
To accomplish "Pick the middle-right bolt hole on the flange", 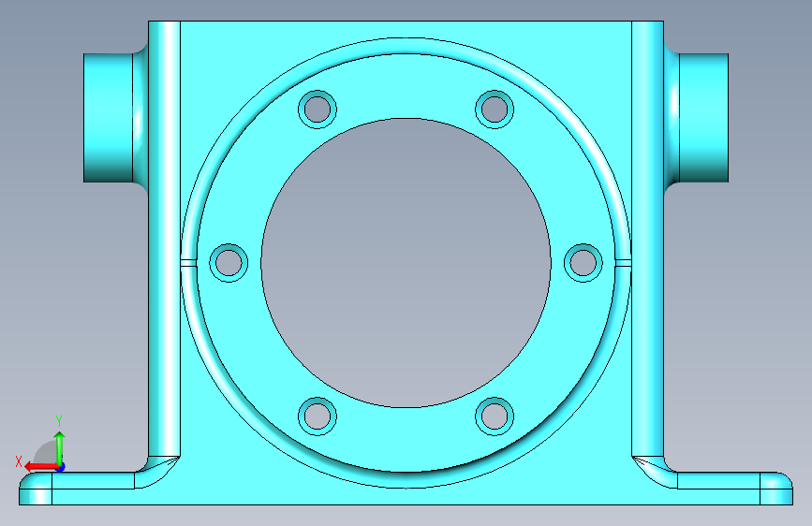I will [583, 262].
